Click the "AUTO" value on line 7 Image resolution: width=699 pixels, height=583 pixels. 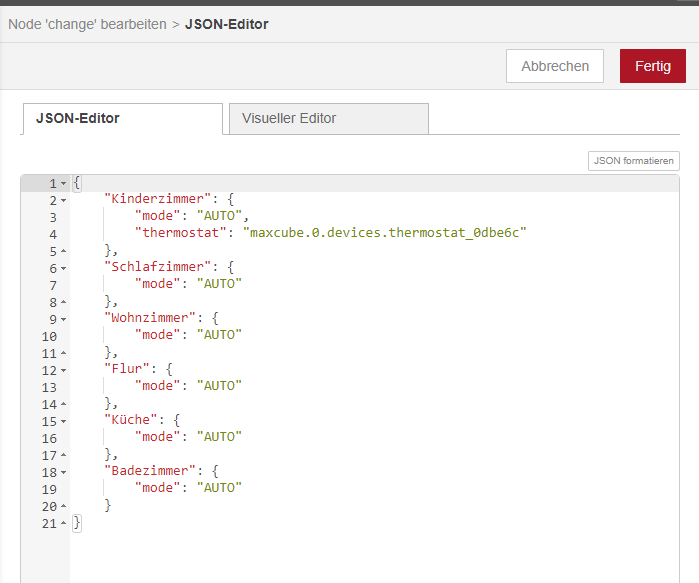(x=219, y=283)
